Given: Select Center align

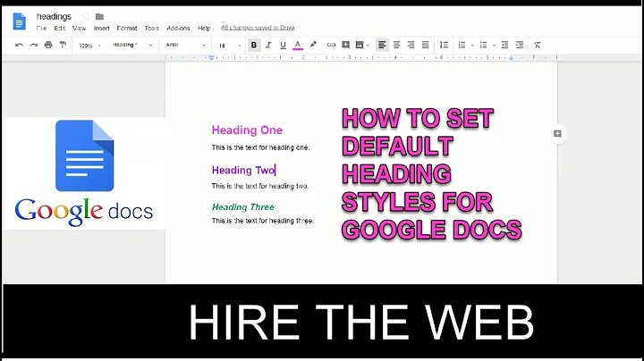Looking at the screenshot, I should click(x=396, y=45).
